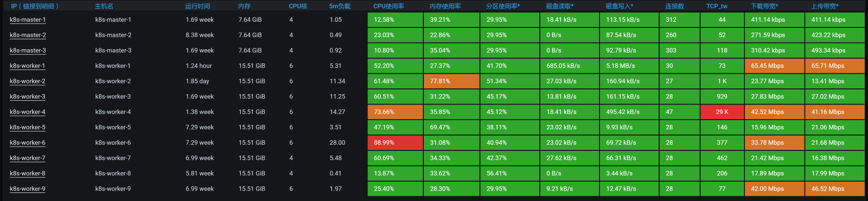The width and height of the screenshot is (868, 201).
Task: Sort by the 主机名 column header
Action: coord(104,6)
